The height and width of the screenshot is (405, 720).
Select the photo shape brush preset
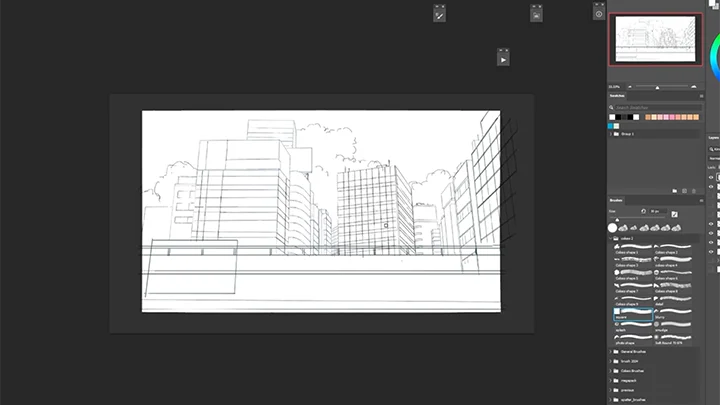coord(633,340)
